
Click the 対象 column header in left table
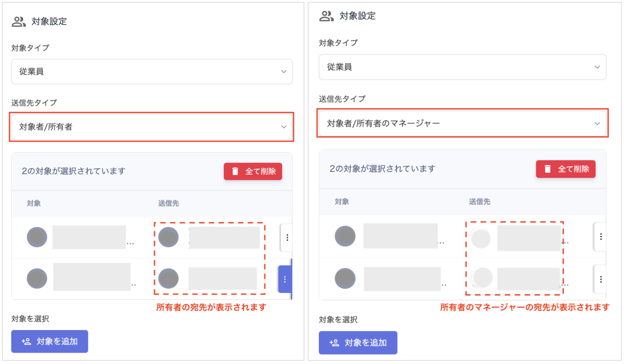point(34,203)
